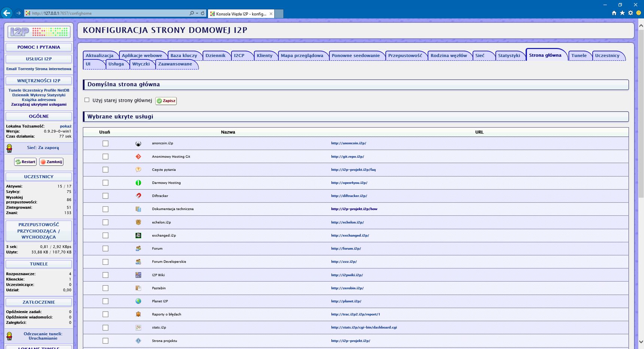This screenshot has width=644, height=349.
Task: Click the Anonimowy Hosting Git icon
Action: click(138, 157)
